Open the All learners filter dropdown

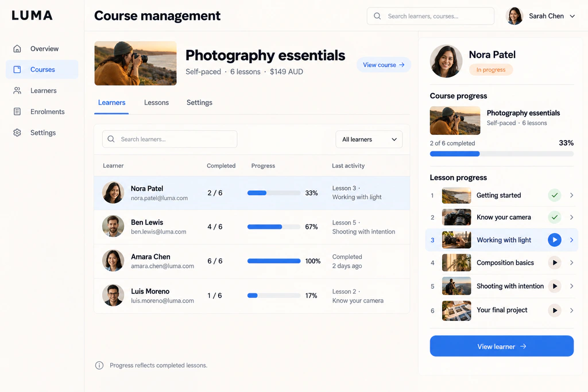[x=369, y=139]
